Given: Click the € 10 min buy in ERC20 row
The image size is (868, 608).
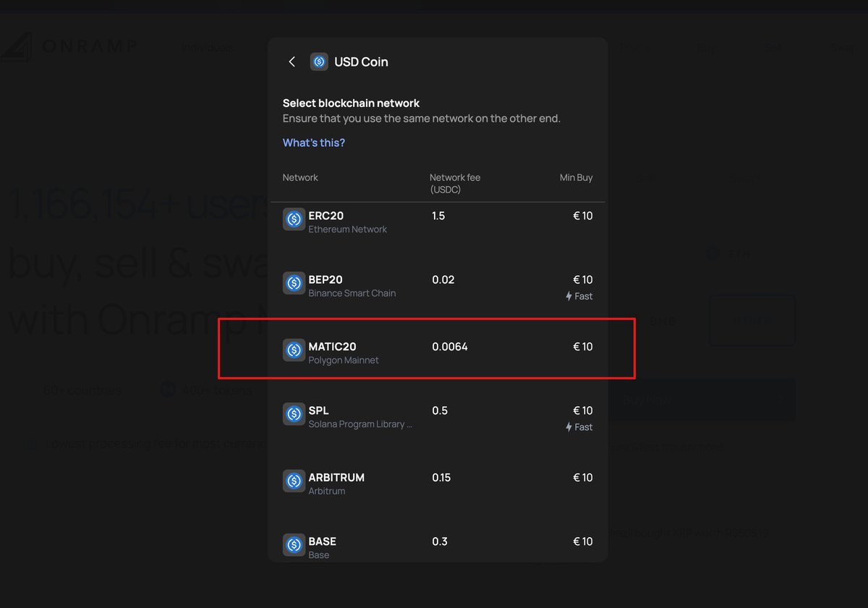Looking at the screenshot, I should click(583, 216).
